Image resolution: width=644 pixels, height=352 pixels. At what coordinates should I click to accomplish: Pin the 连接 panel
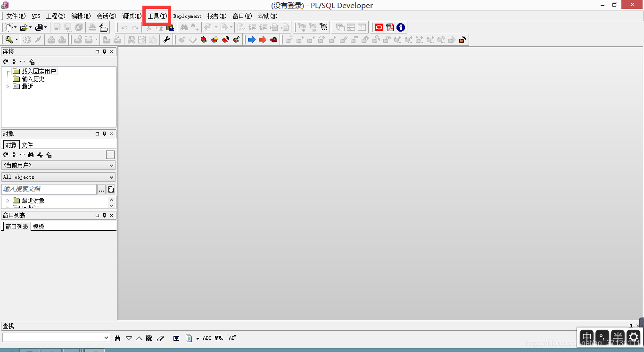tap(105, 52)
